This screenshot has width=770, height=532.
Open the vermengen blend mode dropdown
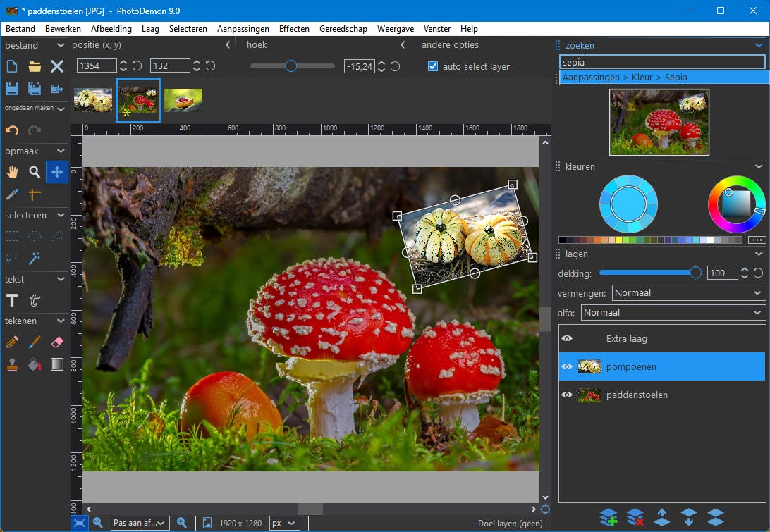point(687,292)
